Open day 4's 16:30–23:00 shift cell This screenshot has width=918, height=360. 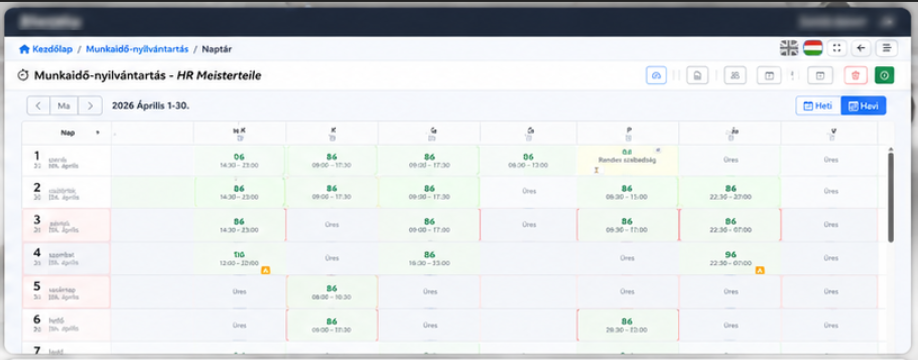pos(429,258)
